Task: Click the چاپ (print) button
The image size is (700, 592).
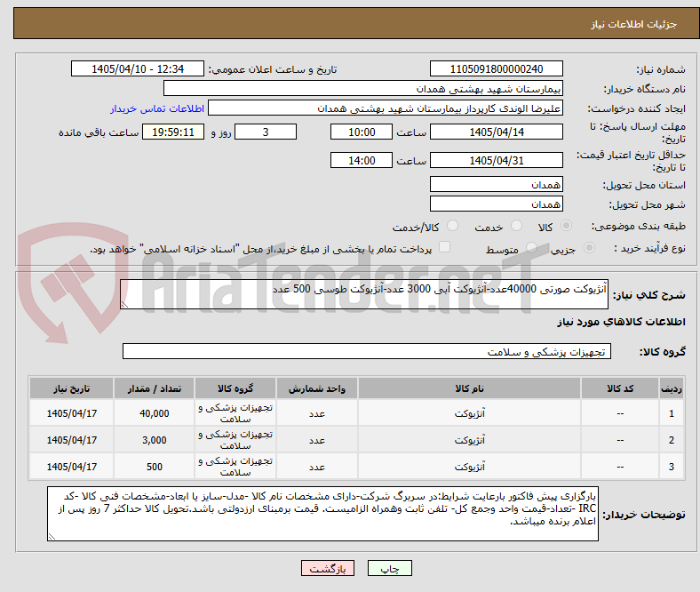Action: (389, 568)
